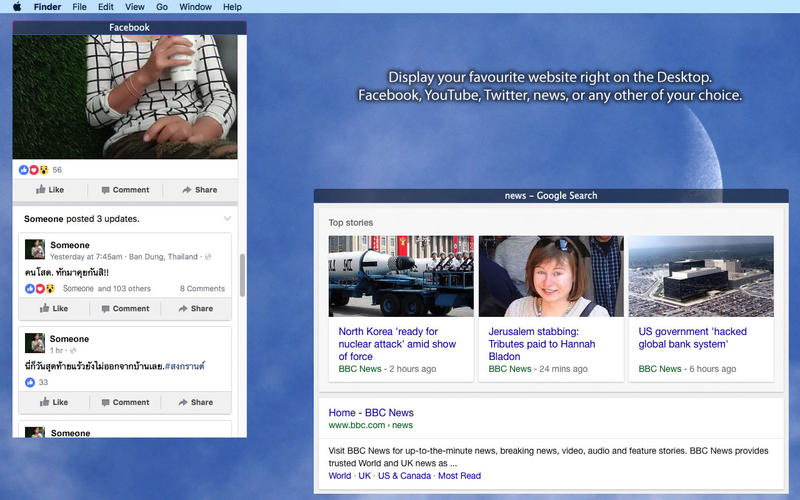The height and width of the screenshot is (500, 800).
Task: Open 'Home - BBC News' search result
Action: click(371, 413)
